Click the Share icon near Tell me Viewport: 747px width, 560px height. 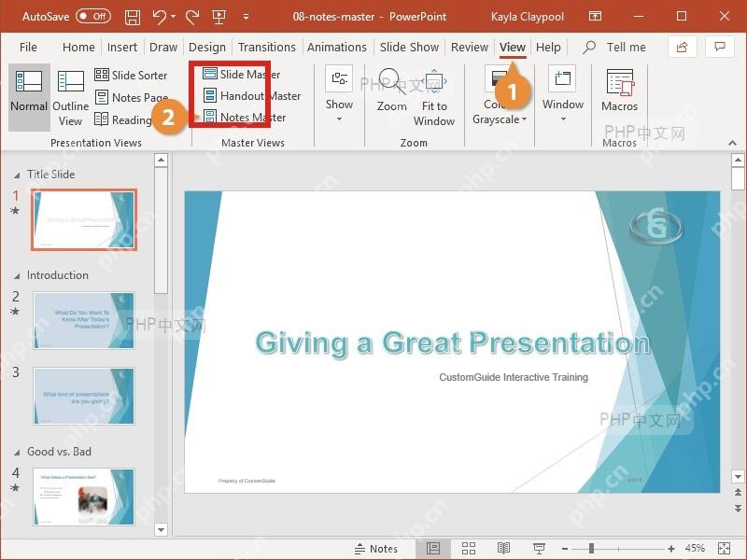coord(683,47)
